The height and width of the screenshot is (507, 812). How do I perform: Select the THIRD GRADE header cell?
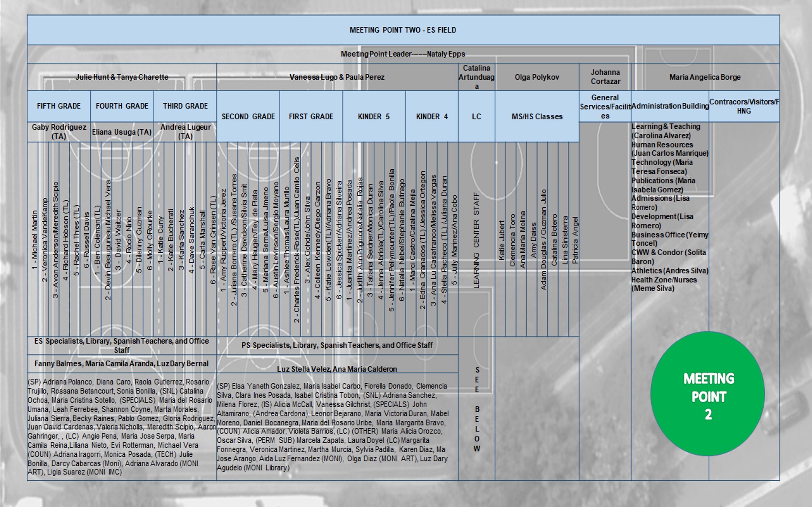[185, 106]
